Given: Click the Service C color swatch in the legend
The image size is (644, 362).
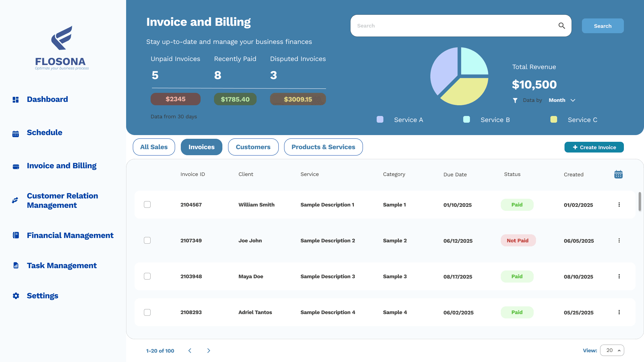Looking at the screenshot, I should pos(553,119).
